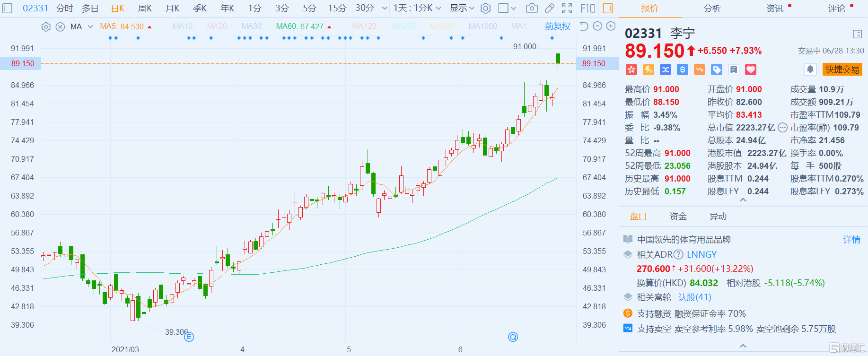Switch to 周K weekly chart

coord(145,8)
